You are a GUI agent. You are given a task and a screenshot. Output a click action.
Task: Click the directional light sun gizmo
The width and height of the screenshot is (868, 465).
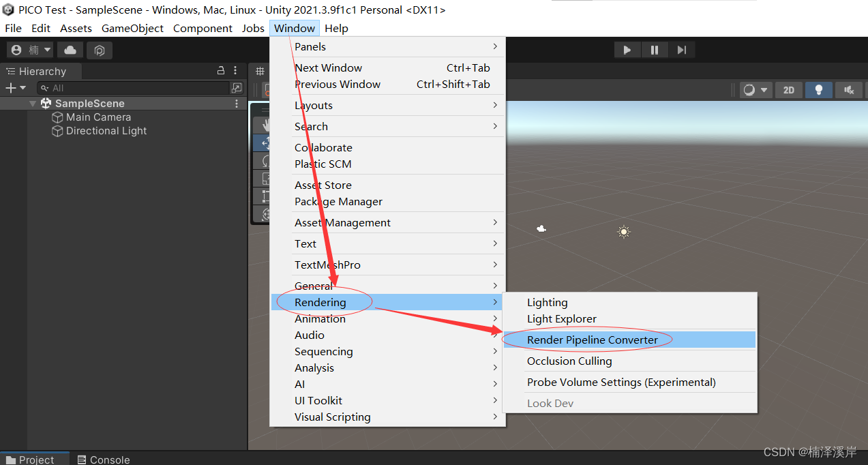(623, 232)
